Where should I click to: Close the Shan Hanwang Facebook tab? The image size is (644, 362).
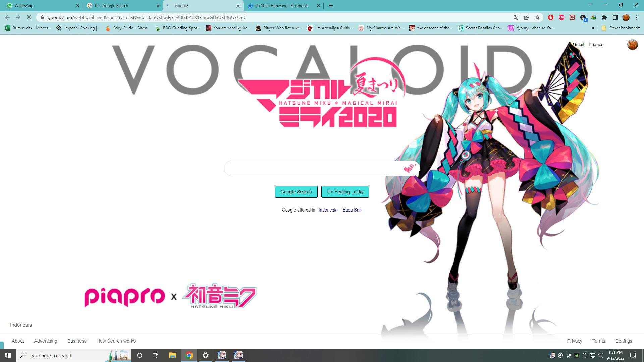pos(318,6)
